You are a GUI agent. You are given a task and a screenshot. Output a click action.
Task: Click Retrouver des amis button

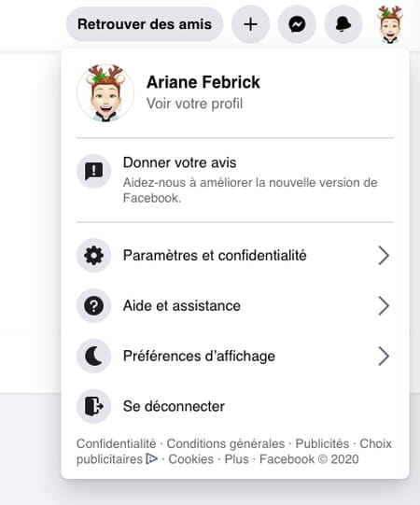145,24
